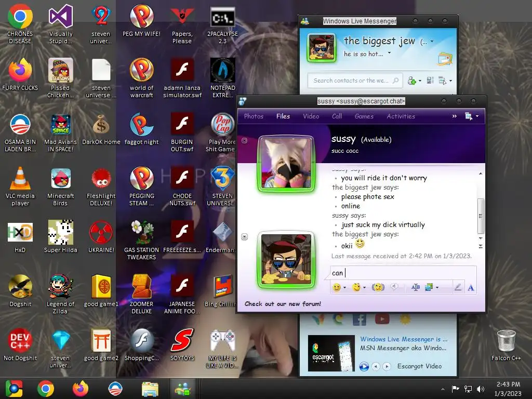
Task: Expand the toolbar overflow chevron in chat
Action: coord(454,116)
